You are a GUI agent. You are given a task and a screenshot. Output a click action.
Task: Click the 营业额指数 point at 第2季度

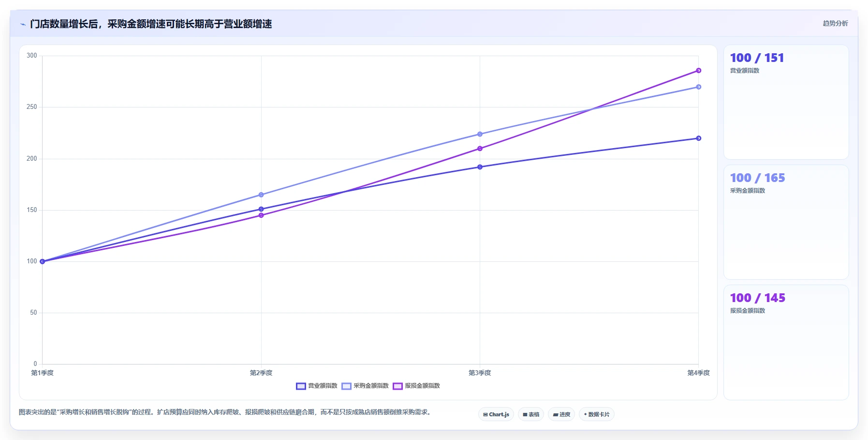point(261,209)
